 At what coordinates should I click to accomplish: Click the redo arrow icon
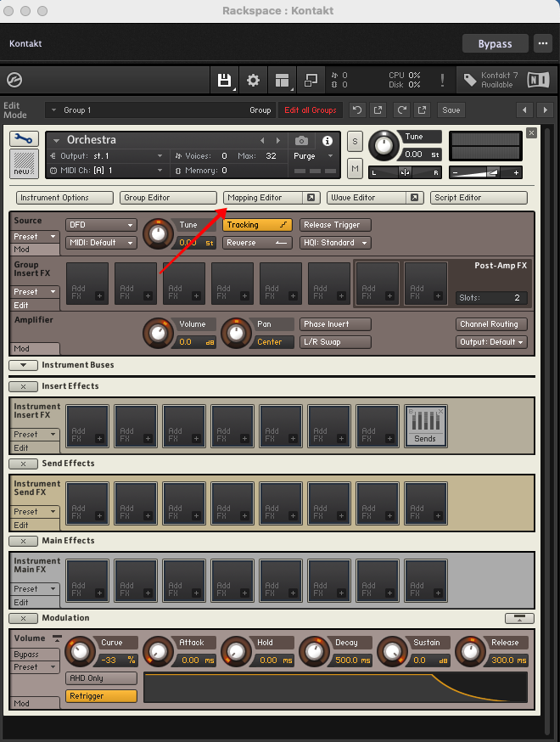pyautogui.click(x=402, y=110)
